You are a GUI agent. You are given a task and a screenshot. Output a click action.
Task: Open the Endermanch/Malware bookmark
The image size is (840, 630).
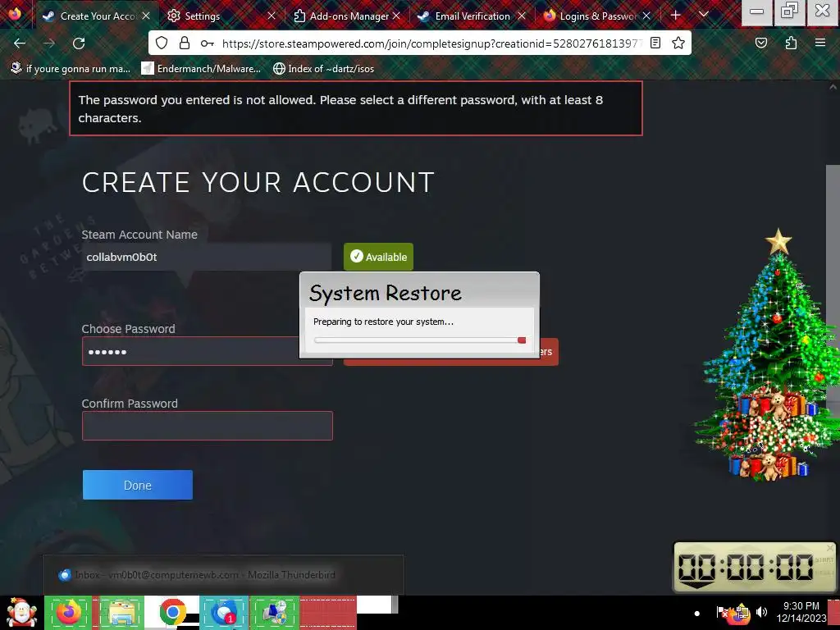coord(201,69)
